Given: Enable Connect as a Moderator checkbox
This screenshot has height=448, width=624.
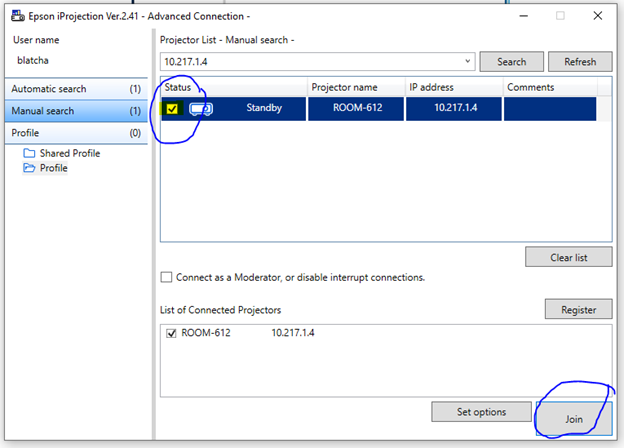Looking at the screenshot, I should pyautogui.click(x=166, y=277).
